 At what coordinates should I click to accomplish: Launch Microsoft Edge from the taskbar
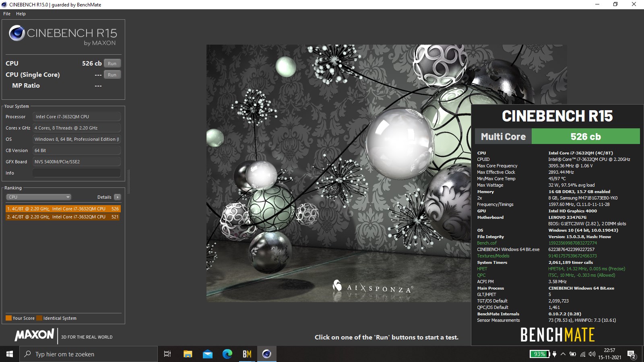(227, 354)
